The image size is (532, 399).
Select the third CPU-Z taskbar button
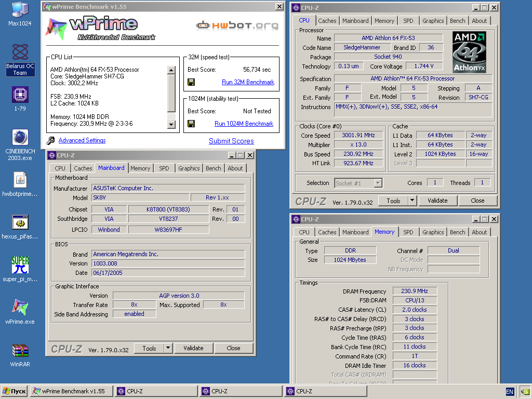326,391
